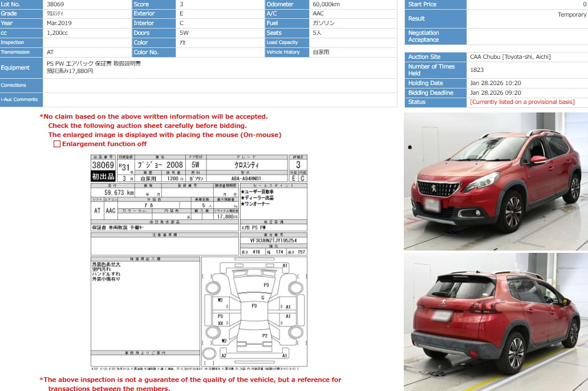The image size is (588, 391).
Task: Click the Inspection label
Action: (x=13, y=42)
